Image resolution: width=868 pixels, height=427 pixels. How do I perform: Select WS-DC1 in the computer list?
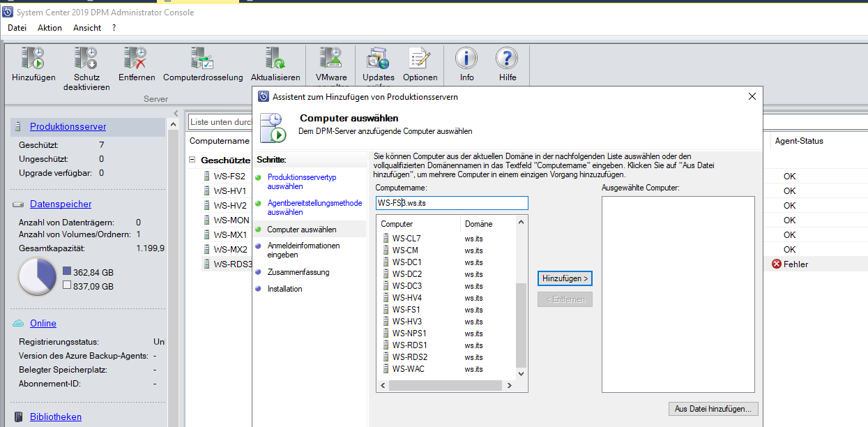(x=406, y=262)
